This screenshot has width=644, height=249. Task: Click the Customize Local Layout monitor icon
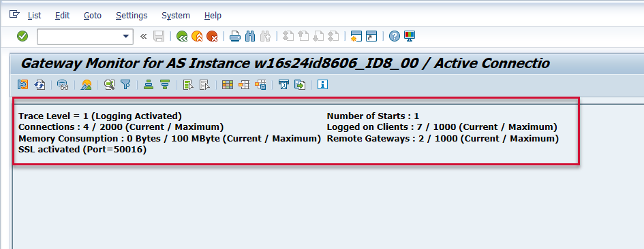click(x=410, y=36)
